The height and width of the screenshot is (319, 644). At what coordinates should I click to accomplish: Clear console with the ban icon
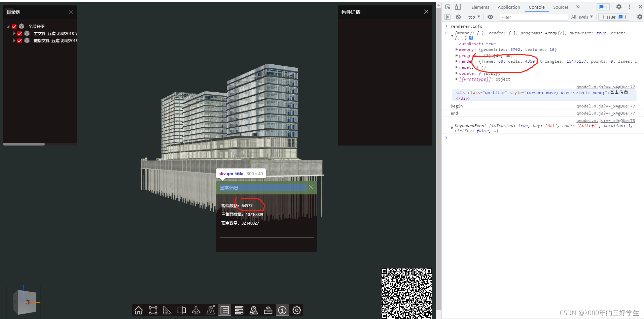[458, 17]
